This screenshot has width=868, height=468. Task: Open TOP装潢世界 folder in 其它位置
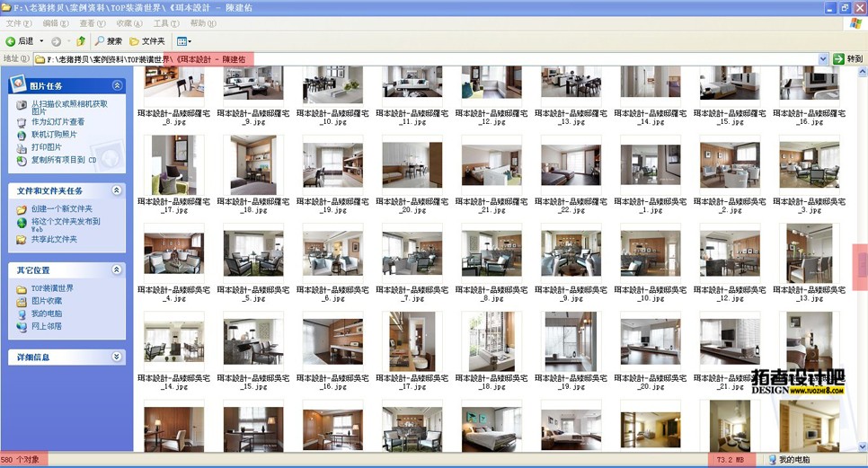pos(52,288)
